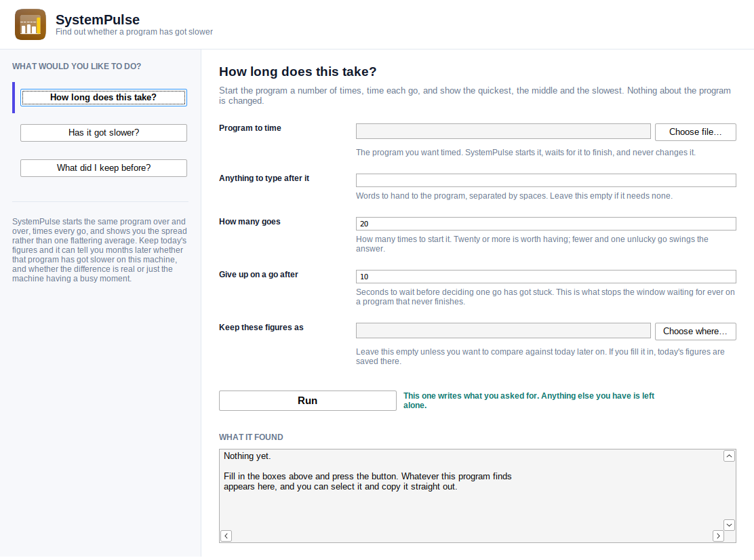Click 'Find out whether a program has got slower' subtitle

134,32
